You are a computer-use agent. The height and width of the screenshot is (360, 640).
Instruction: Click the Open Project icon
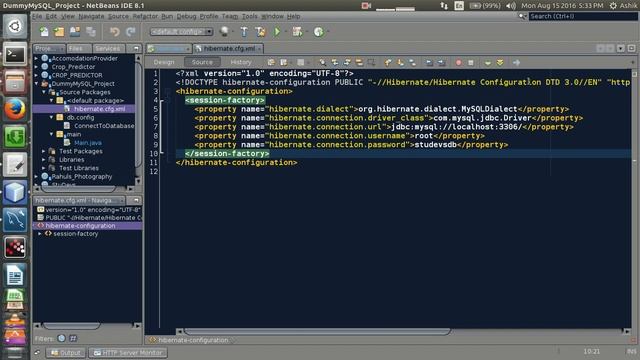point(75,31)
